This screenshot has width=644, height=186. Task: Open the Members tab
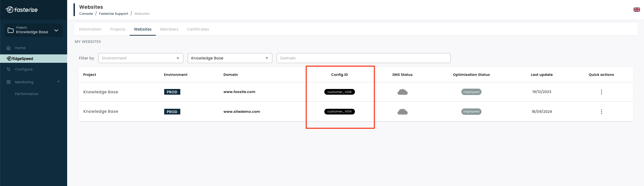click(x=169, y=29)
